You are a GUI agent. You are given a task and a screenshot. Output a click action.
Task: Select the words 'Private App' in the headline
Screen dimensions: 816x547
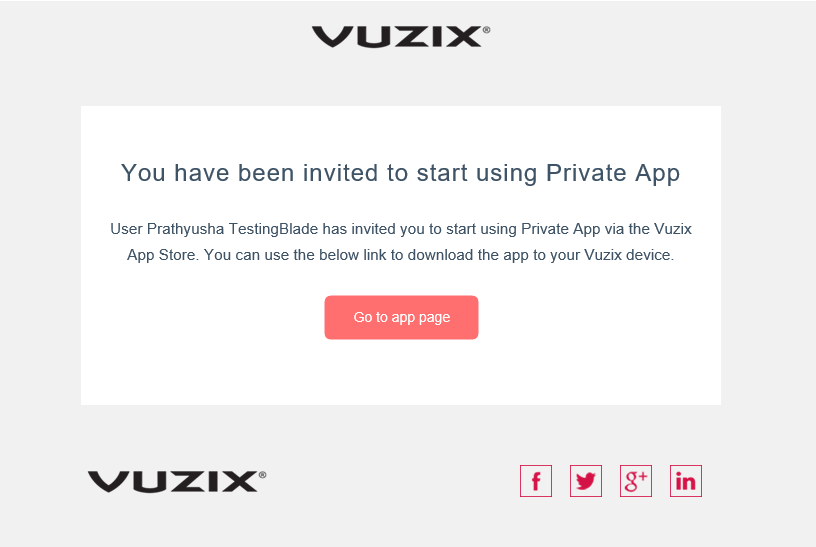pyautogui.click(x=613, y=173)
